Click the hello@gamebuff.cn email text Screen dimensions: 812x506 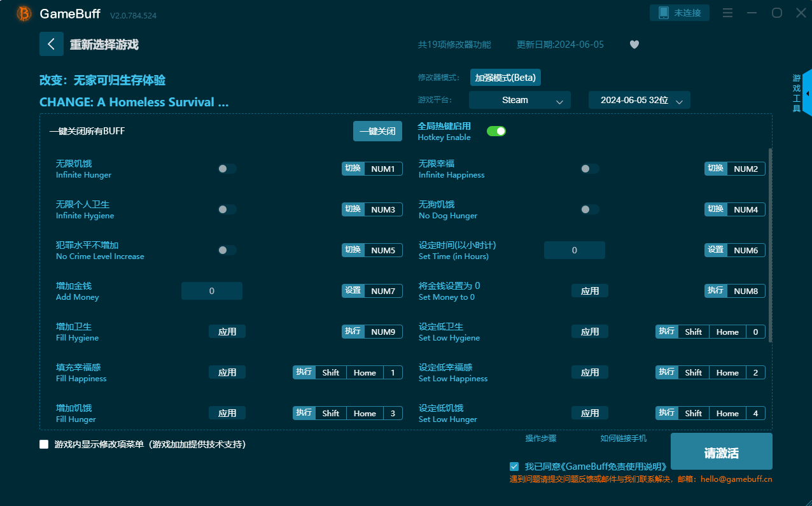(736, 479)
